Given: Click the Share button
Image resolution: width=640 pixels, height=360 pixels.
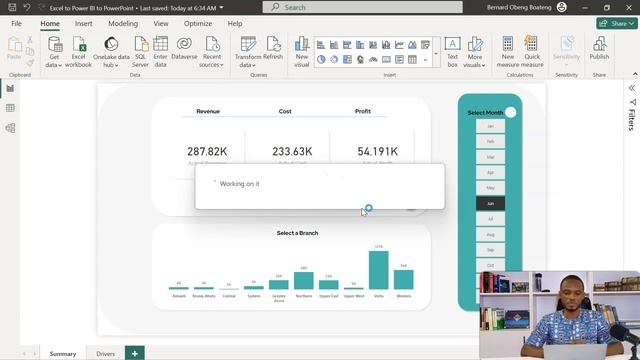Looking at the screenshot, I should point(617,24).
